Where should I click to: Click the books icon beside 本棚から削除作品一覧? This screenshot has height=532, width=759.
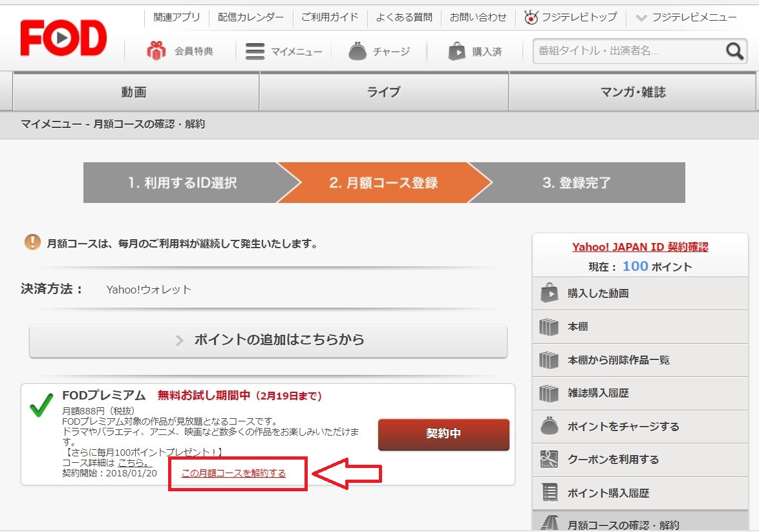click(x=549, y=360)
